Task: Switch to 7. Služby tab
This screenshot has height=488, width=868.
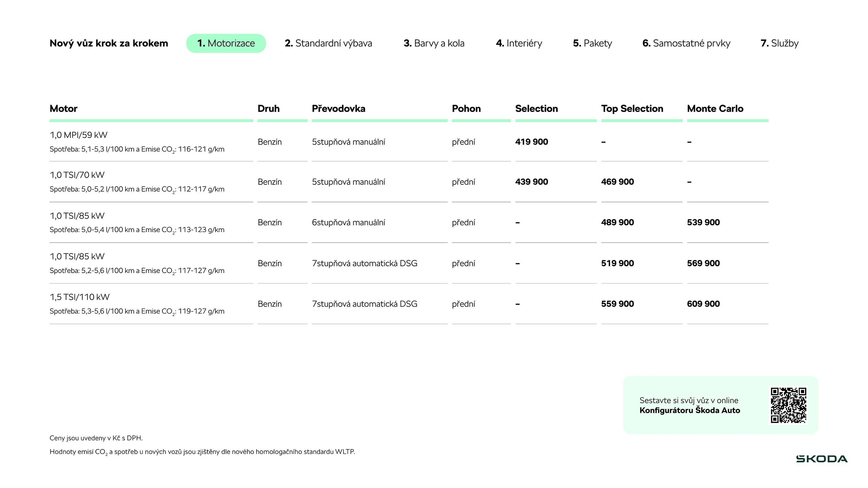Action: 779,43
